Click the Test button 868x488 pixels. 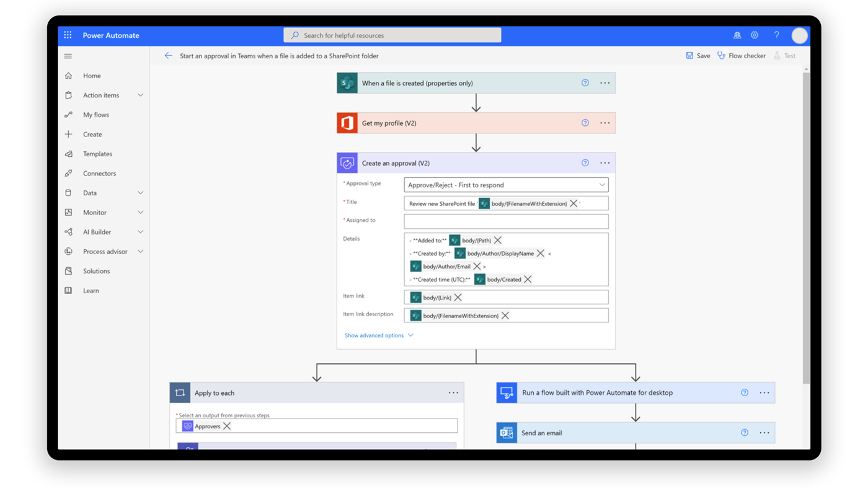[x=784, y=56]
